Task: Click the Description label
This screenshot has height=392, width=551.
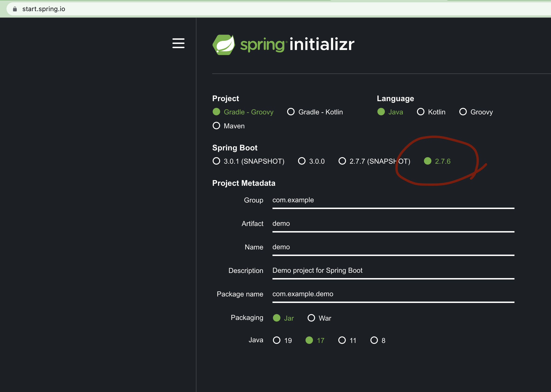Action: coord(246,271)
